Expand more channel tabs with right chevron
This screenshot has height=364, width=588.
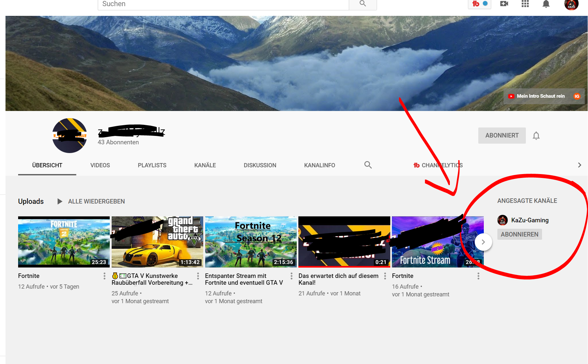579,165
